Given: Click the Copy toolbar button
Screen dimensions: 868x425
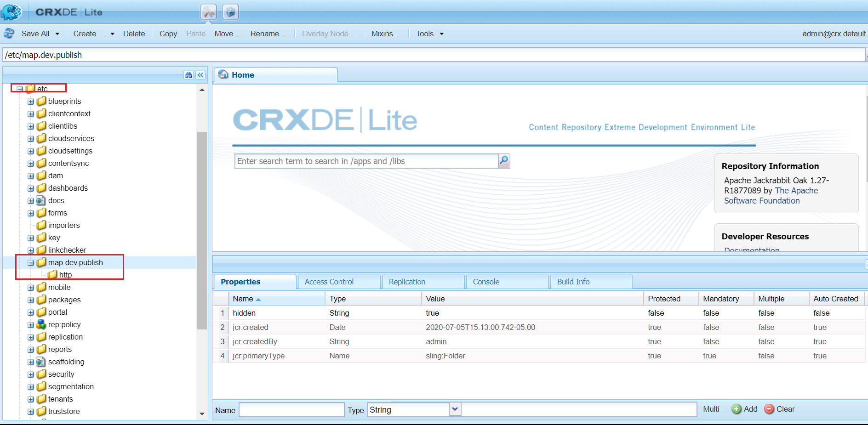Looking at the screenshot, I should coord(168,34).
